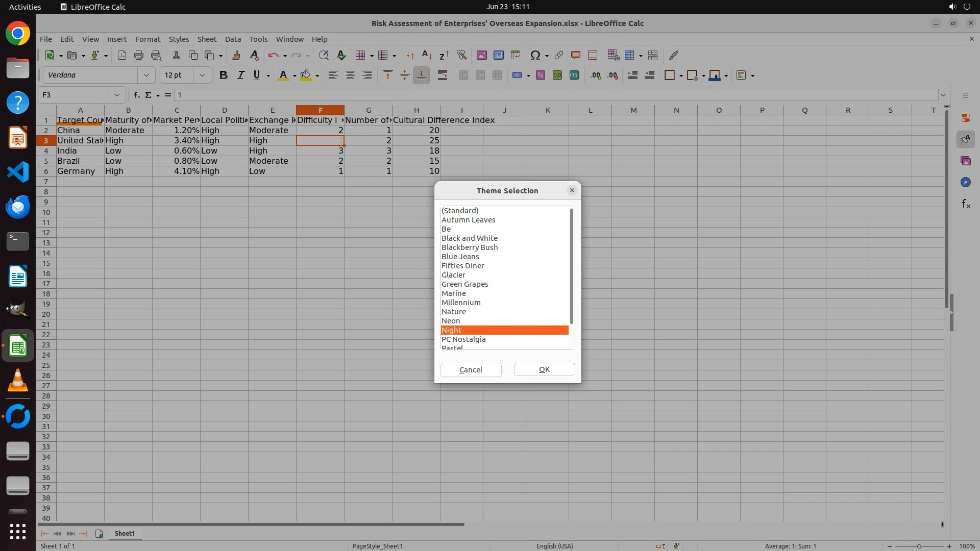Toggle Bold formatting

(x=223, y=75)
